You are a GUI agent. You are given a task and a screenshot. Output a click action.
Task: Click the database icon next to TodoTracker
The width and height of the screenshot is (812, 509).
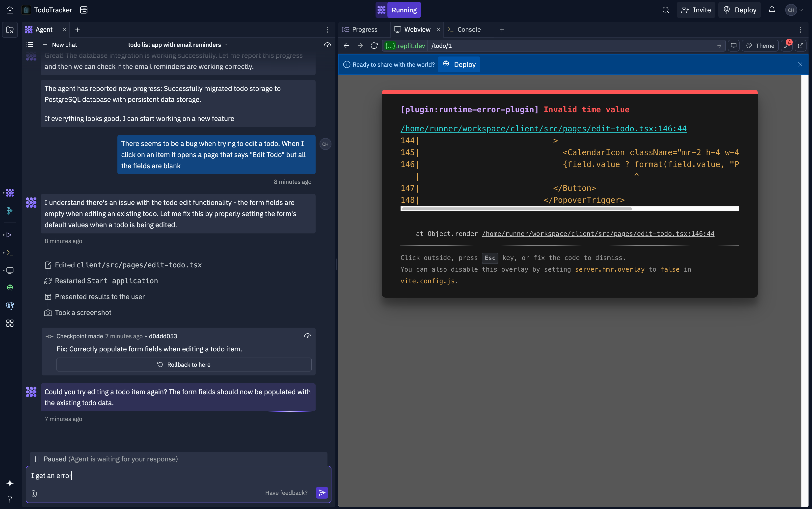(x=83, y=10)
